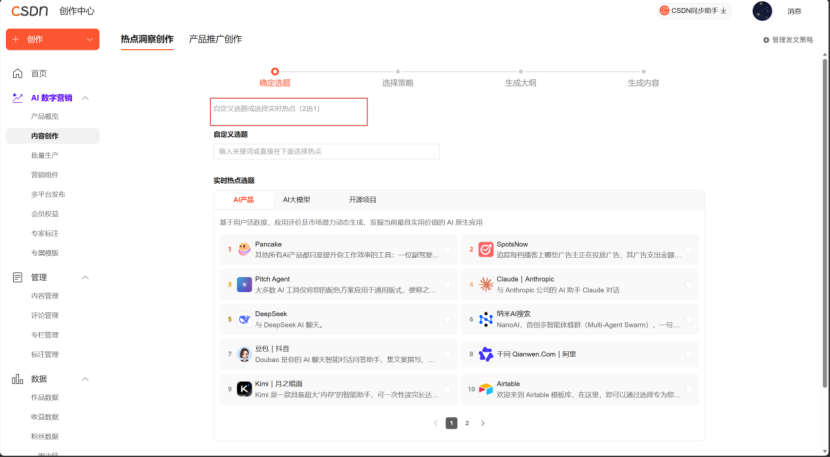Go to previous page arrow
The height and width of the screenshot is (457, 830).
436,423
